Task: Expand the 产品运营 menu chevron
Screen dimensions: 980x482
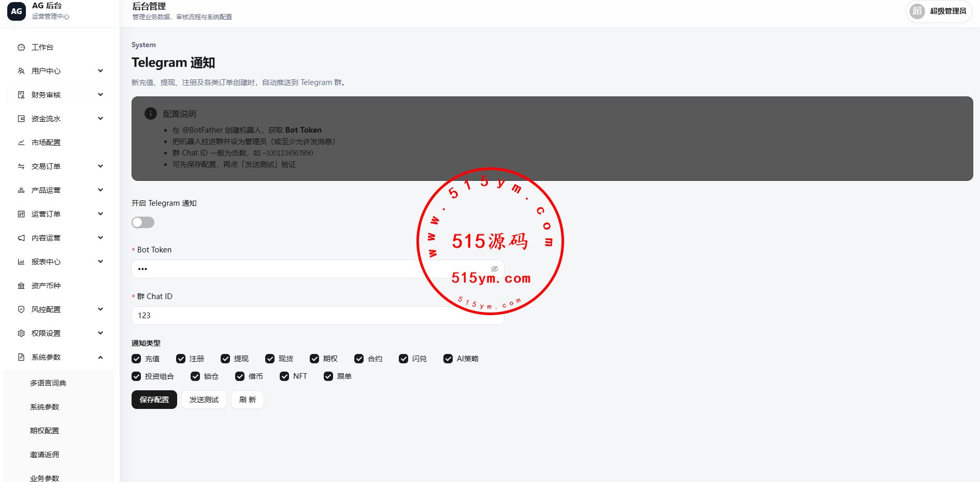Action: [x=100, y=190]
